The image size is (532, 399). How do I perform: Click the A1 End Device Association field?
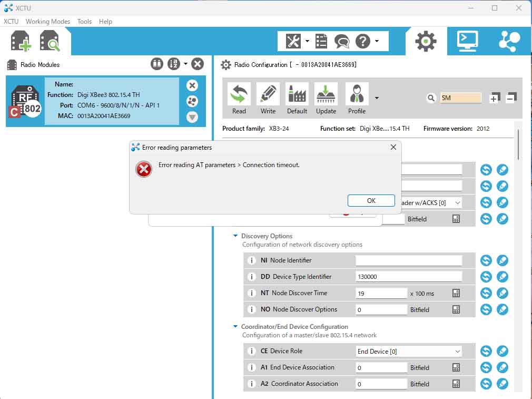[x=381, y=367]
